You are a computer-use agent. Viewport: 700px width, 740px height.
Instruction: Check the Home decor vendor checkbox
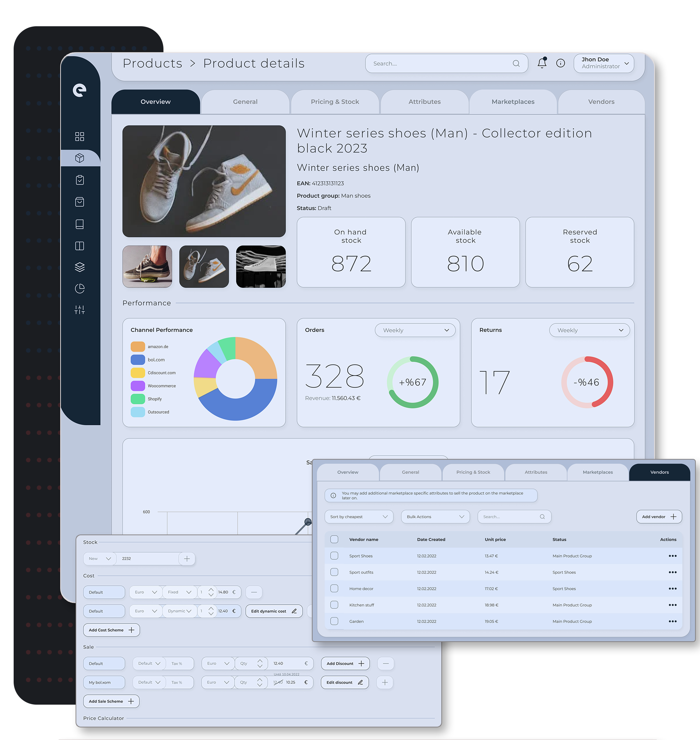pos(334,588)
